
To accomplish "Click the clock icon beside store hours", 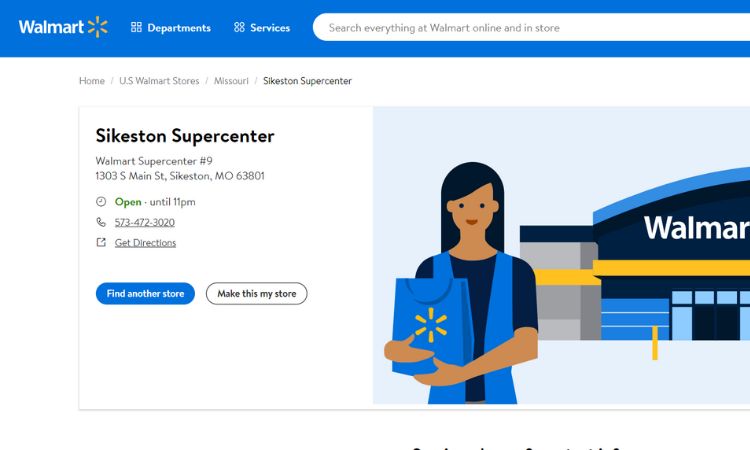I will tap(101, 202).
